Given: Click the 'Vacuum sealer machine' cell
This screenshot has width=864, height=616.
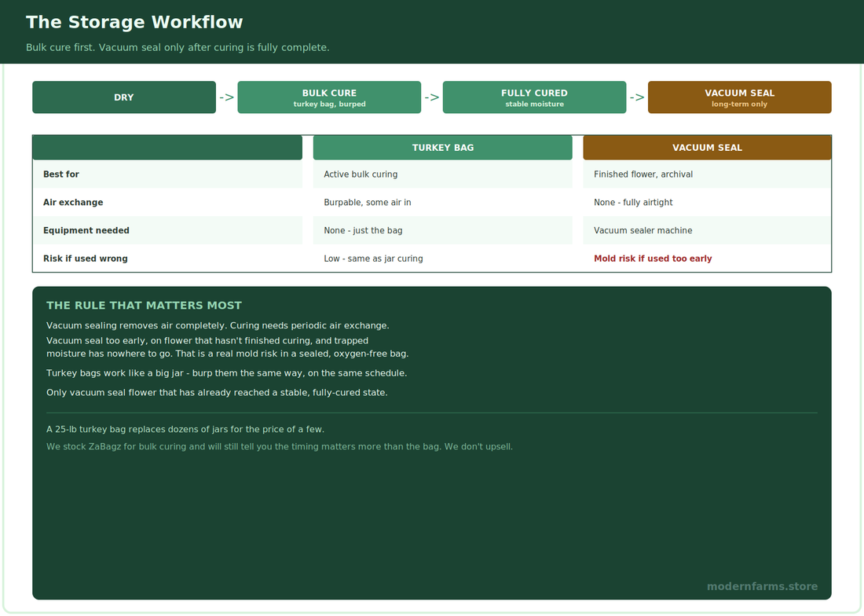Looking at the screenshot, I should (707, 230).
